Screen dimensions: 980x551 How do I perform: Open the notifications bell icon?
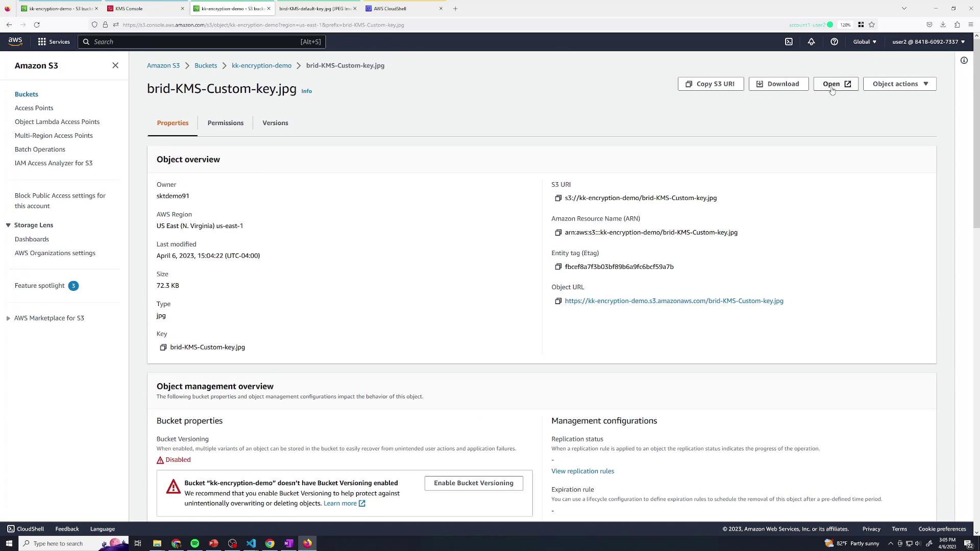pos(811,42)
